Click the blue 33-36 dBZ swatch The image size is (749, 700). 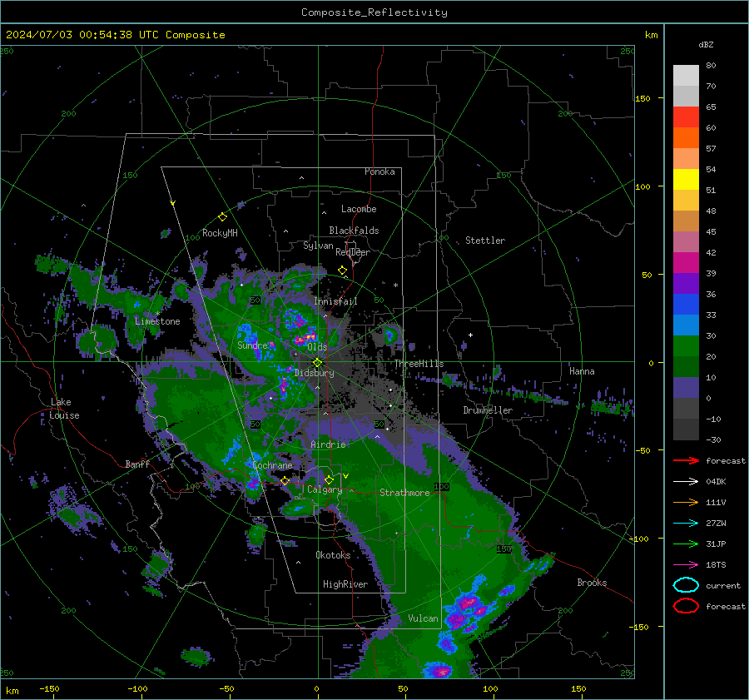[686, 305]
